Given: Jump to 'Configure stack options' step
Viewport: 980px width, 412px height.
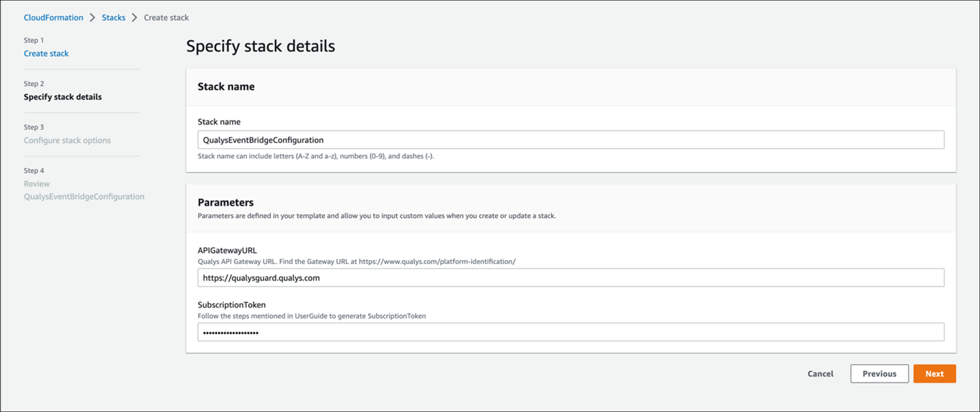Looking at the screenshot, I should click(67, 140).
